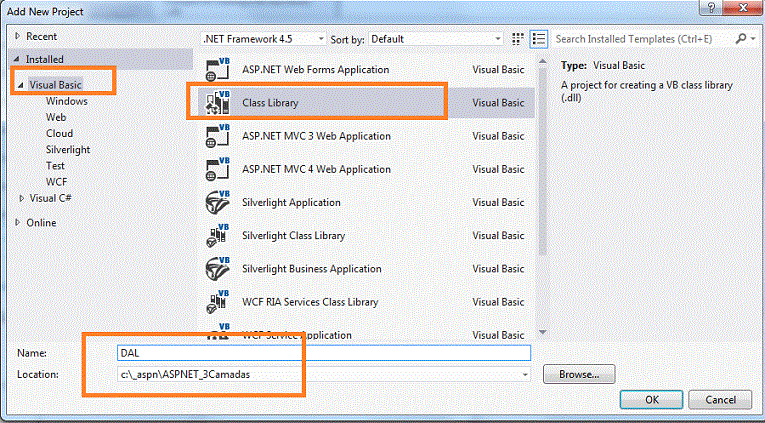Open the help question mark button
This screenshot has height=423, width=765.
(712, 7)
